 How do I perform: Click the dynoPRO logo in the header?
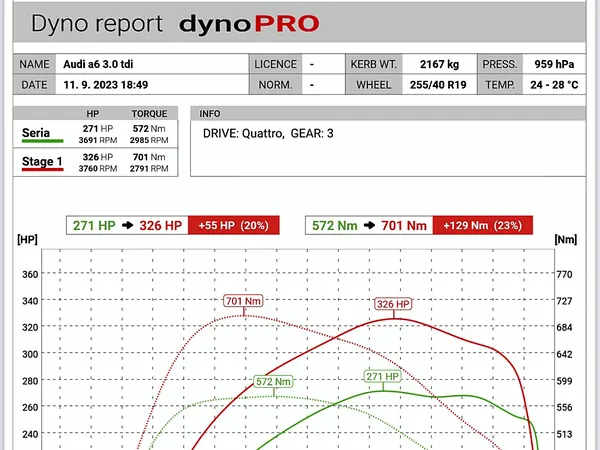pos(249,24)
